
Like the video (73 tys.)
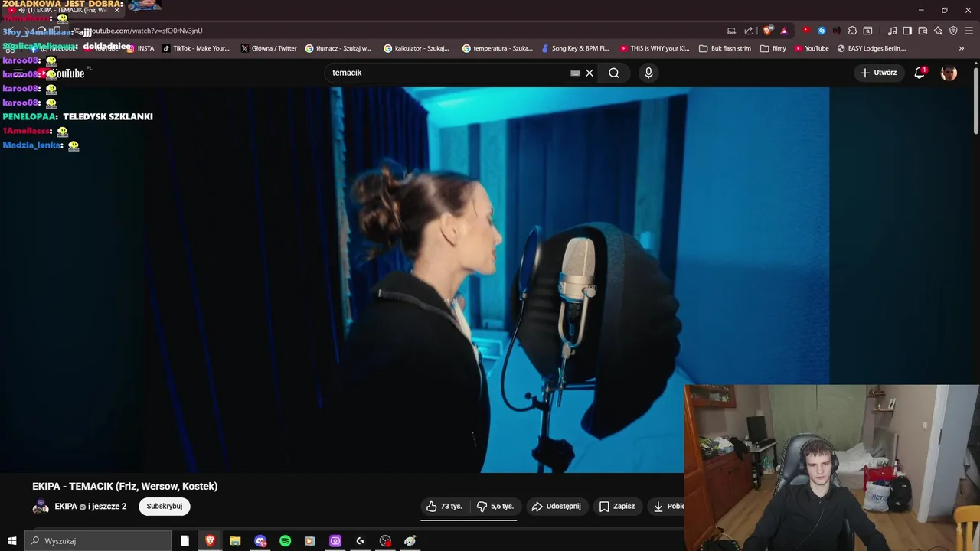445,506
